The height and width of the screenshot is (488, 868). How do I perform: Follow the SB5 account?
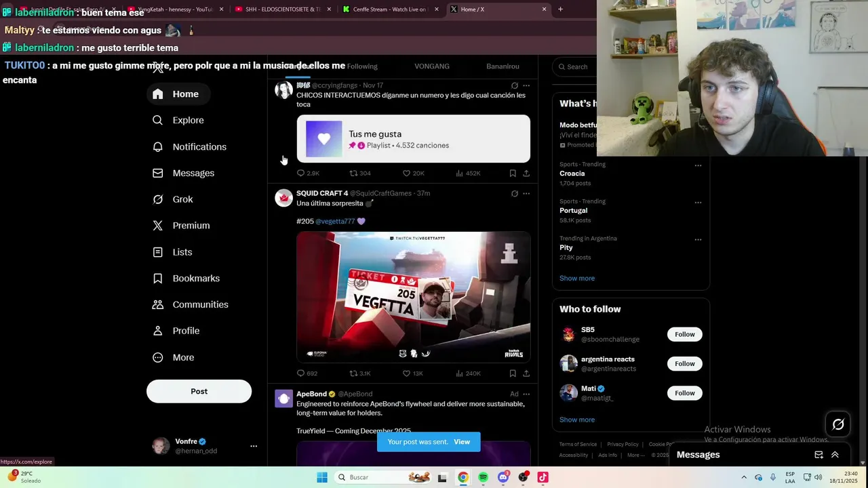tap(685, 334)
